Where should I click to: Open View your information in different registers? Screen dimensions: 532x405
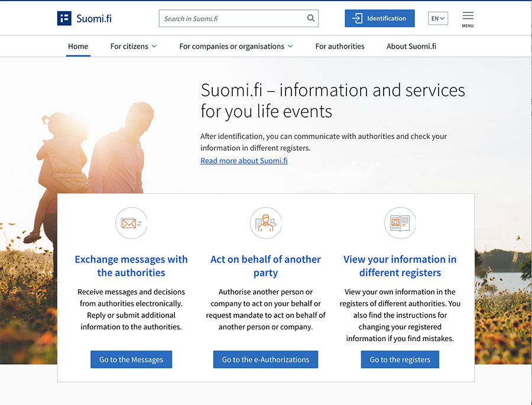coord(400,266)
